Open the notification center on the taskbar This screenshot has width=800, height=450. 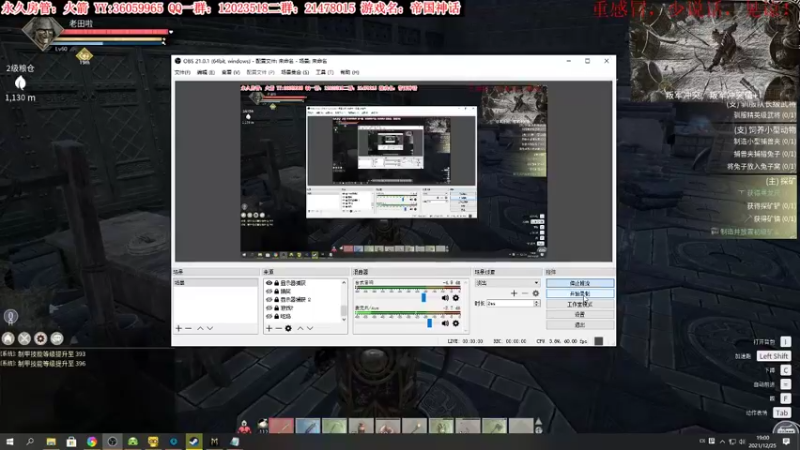click(x=786, y=441)
